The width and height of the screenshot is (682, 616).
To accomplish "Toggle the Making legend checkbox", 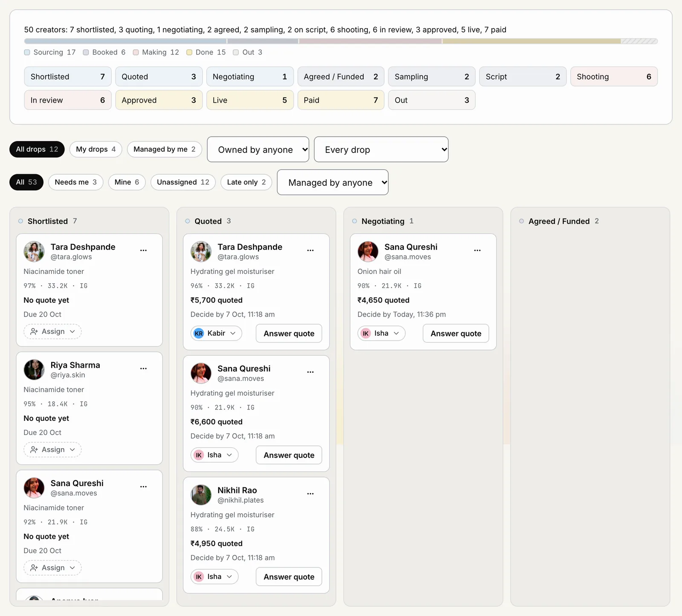I will 136,52.
